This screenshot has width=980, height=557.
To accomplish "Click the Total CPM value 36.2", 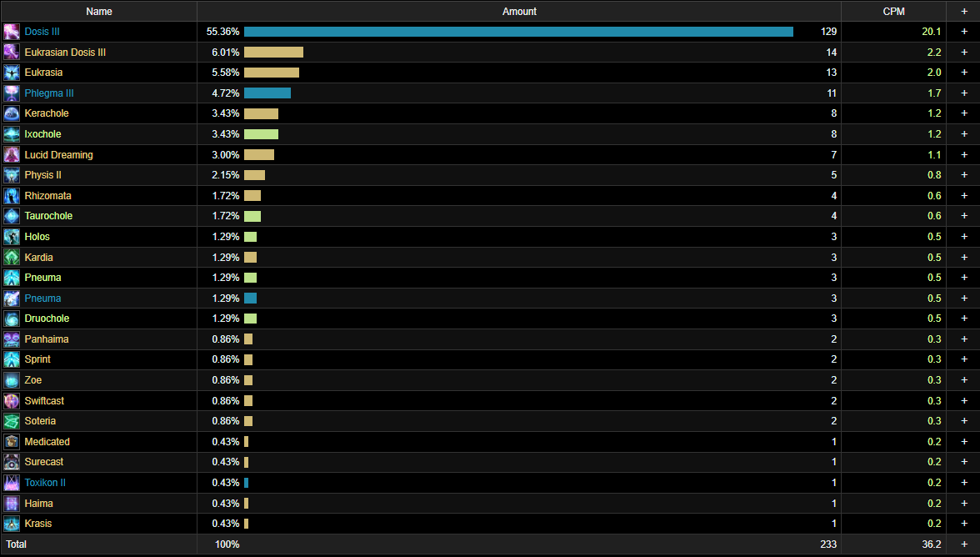I will pos(932,544).
